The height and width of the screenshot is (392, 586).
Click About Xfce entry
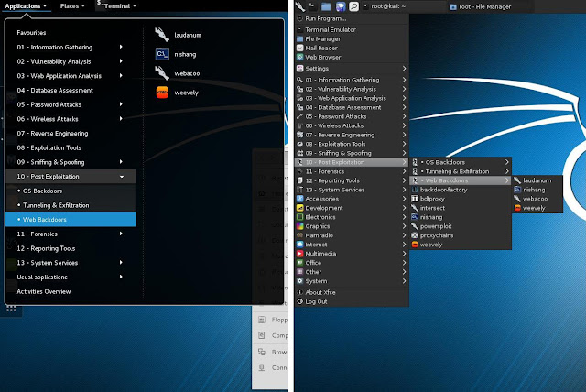click(x=352, y=292)
